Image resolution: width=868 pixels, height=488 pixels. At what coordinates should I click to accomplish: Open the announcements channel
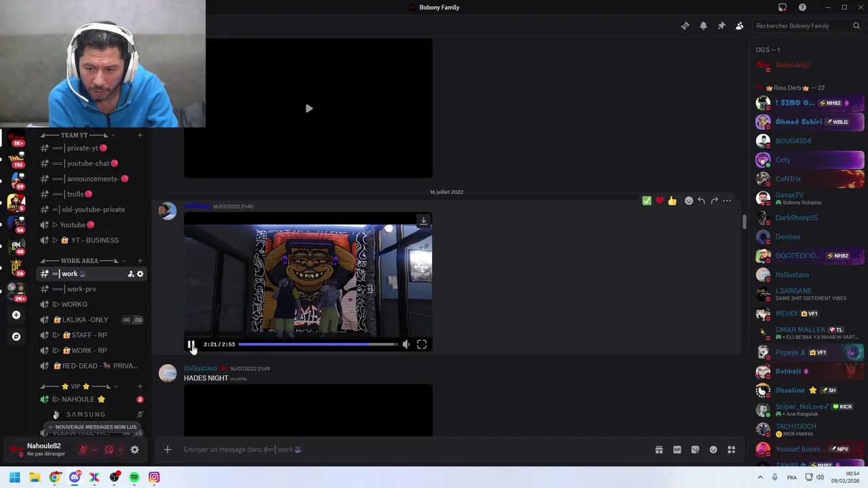point(91,179)
